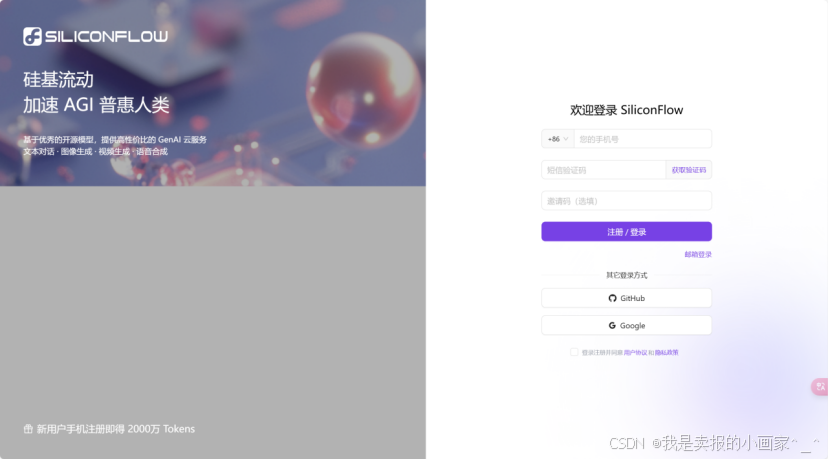Click the gift icon beside Tokens promo

[x=28, y=429]
